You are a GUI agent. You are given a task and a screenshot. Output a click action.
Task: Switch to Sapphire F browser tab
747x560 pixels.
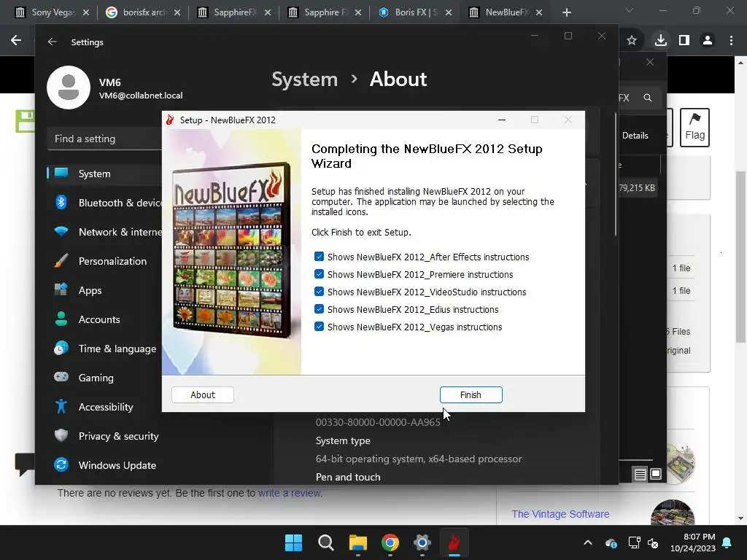(x=325, y=12)
